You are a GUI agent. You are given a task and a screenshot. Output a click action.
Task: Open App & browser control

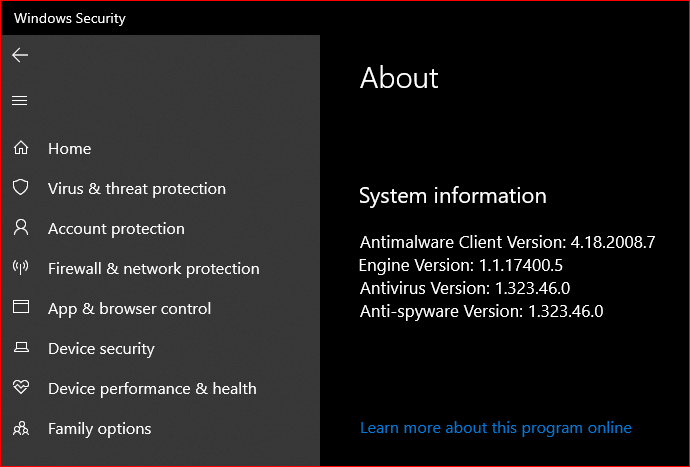129,309
